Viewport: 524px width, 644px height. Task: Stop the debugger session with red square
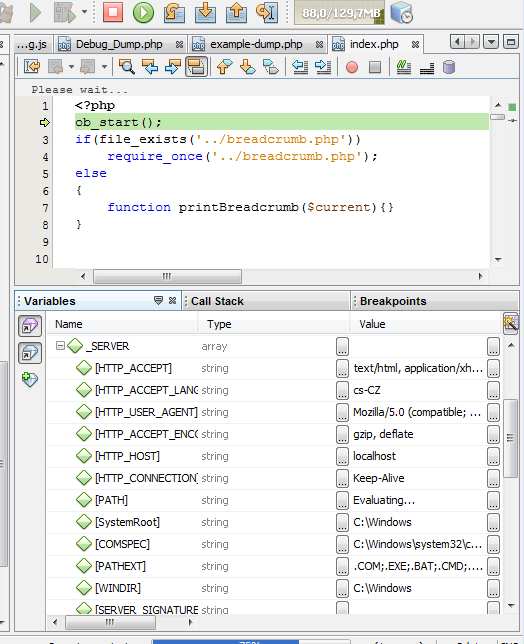tap(113, 12)
